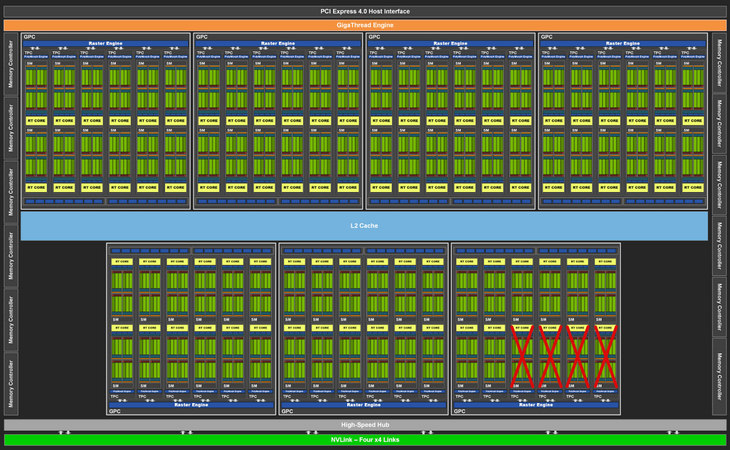Click Raster Engine in the second top GPC
Image resolution: width=730 pixels, height=450 pixels.
point(278,44)
